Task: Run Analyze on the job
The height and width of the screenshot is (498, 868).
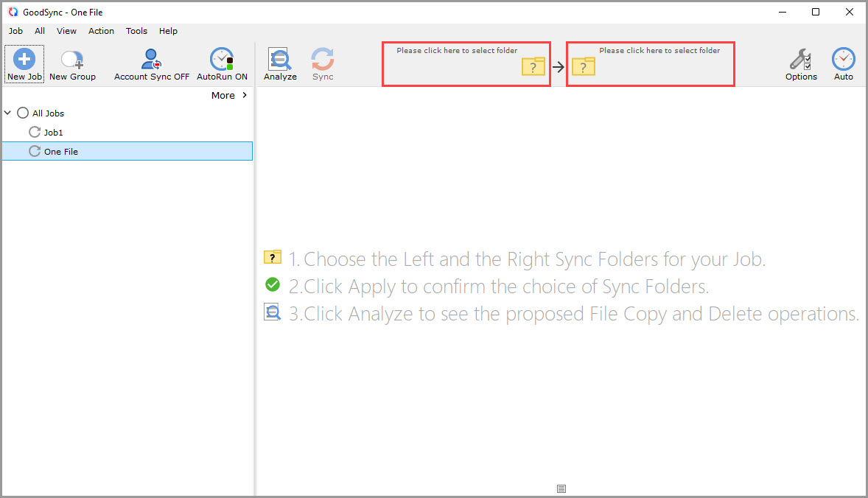Action: pyautogui.click(x=280, y=64)
